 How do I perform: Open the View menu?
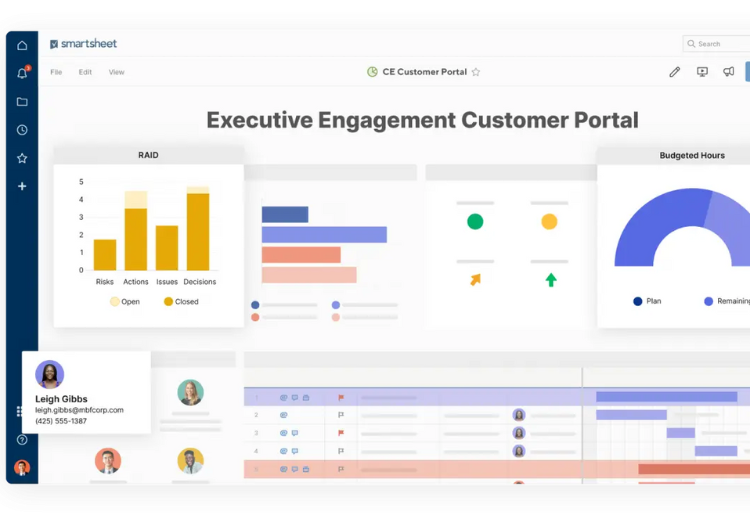point(116,72)
